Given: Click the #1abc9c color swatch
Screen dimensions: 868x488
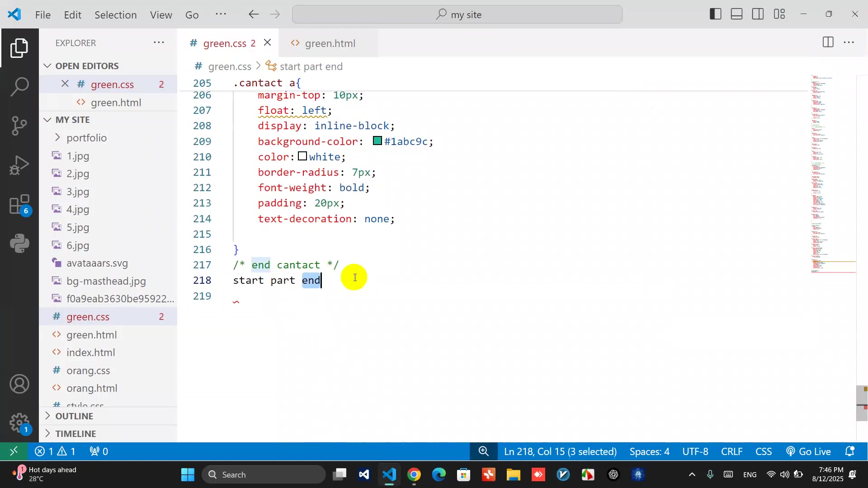Looking at the screenshot, I should tap(377, 141).
